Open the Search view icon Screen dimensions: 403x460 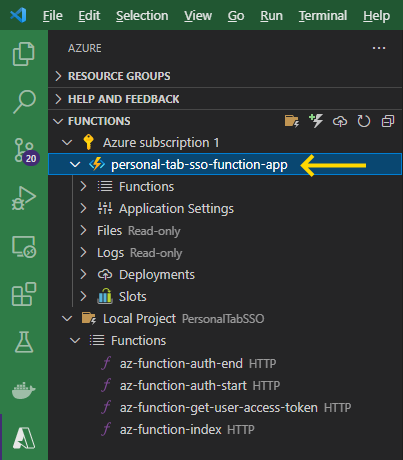pos(24,102)
